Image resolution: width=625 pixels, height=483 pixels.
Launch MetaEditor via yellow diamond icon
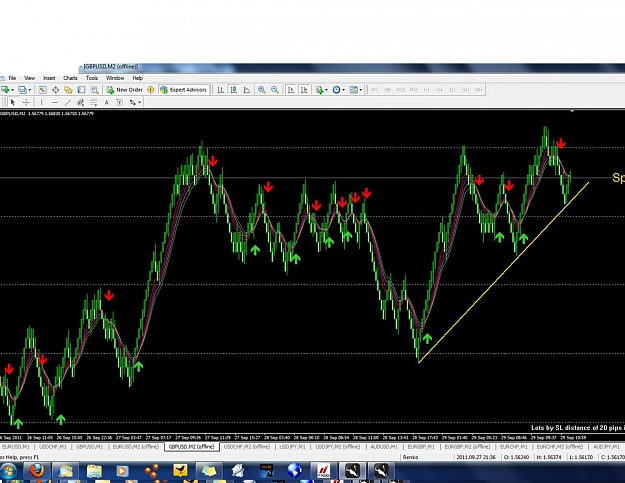click(x=151, y=90)
